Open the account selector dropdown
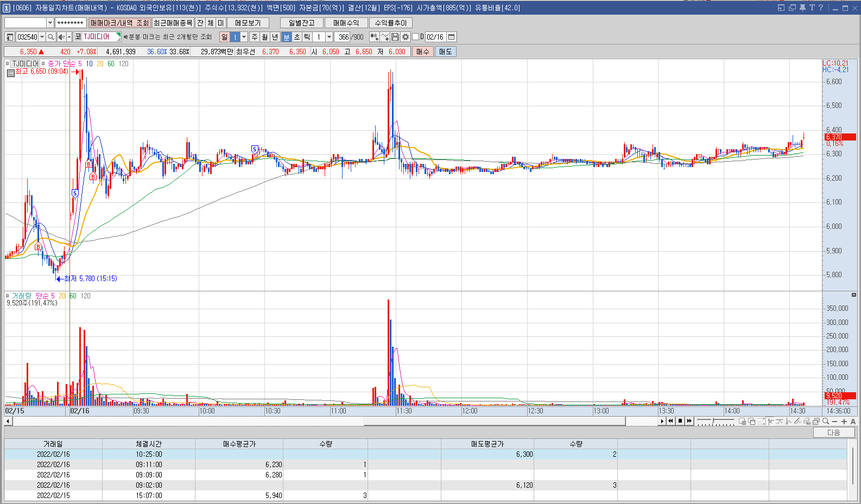 [x=50, y=23]
